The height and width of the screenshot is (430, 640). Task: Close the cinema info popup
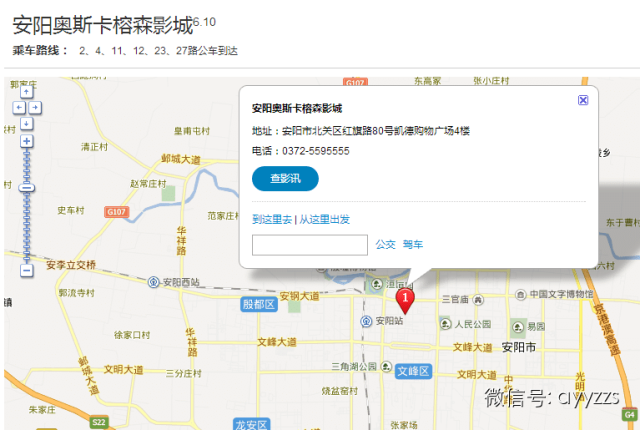pos(583,100)
